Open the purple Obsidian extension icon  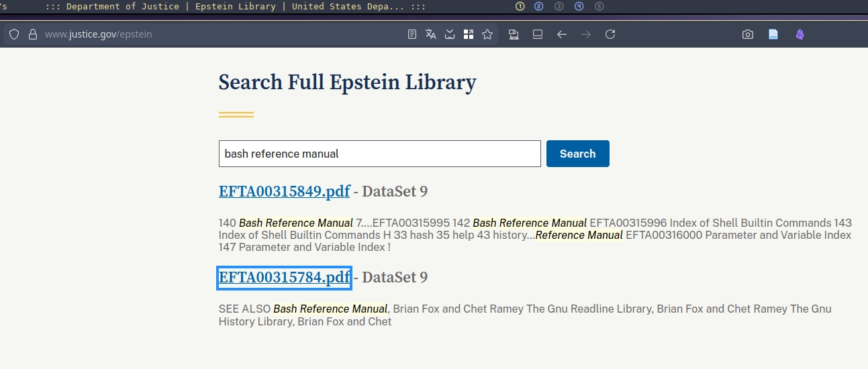800,34
